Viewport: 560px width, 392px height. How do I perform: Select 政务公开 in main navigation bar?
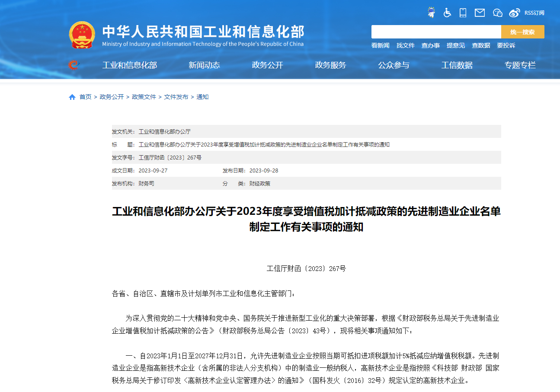(267, 65)
